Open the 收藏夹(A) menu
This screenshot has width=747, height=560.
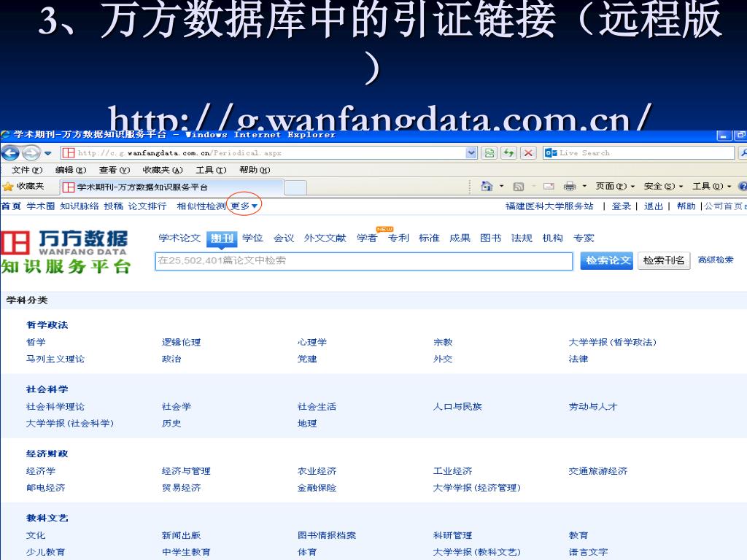(163, 170)
